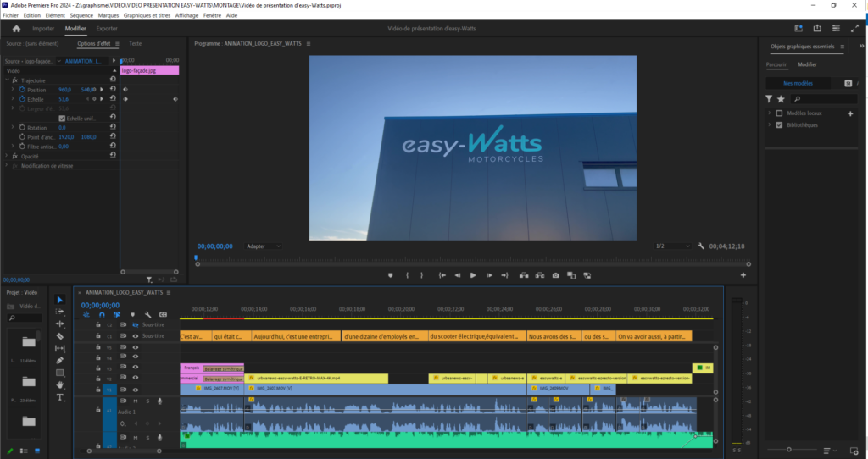Click Mark Out button

point(422,275)
